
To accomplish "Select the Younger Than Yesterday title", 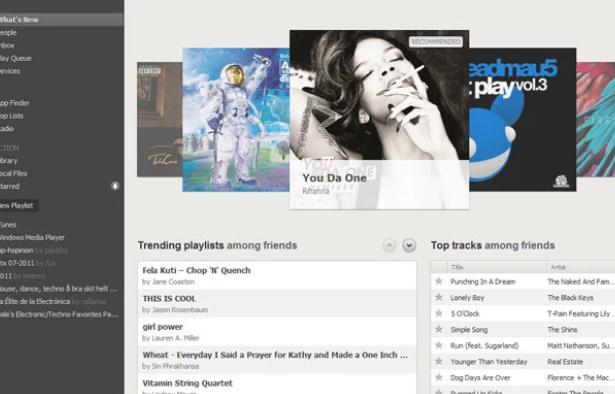I will [x=489, y=362].
